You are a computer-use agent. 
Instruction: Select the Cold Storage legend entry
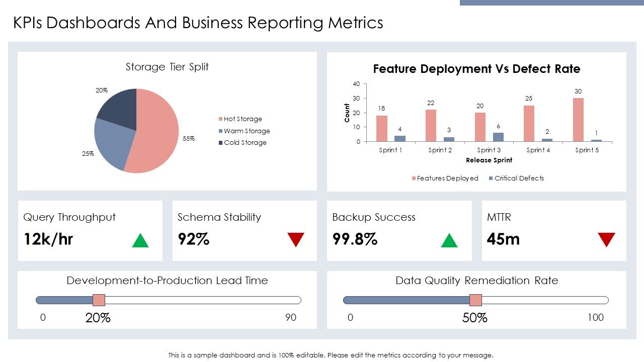[x=243, y=143]
